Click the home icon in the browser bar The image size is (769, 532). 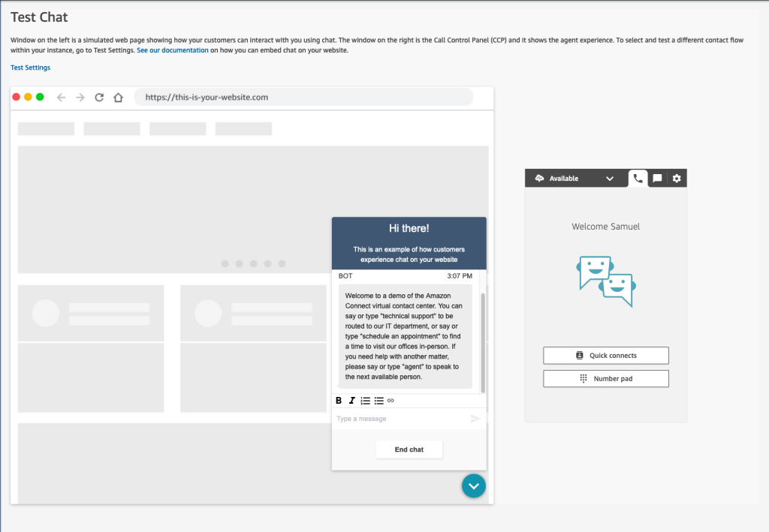tap(118, 97)
